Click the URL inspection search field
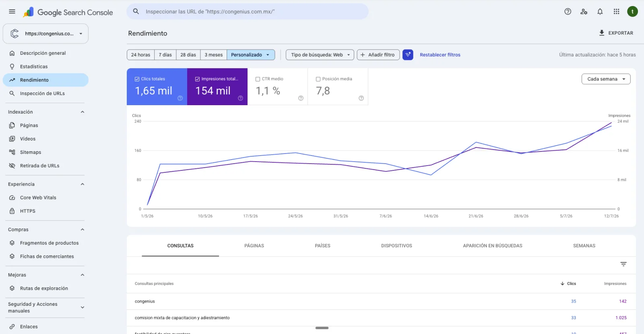The image size is (644, 334). (x=248, y=12)
